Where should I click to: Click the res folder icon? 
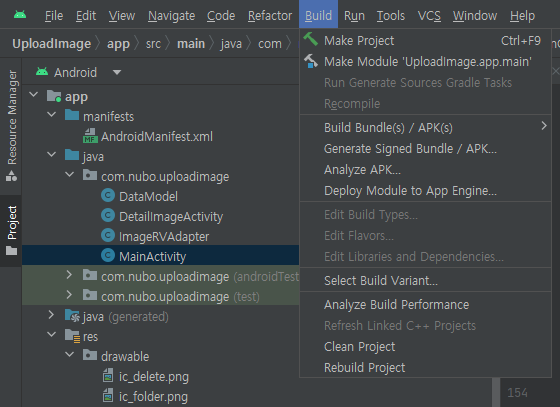pos(72,336)
